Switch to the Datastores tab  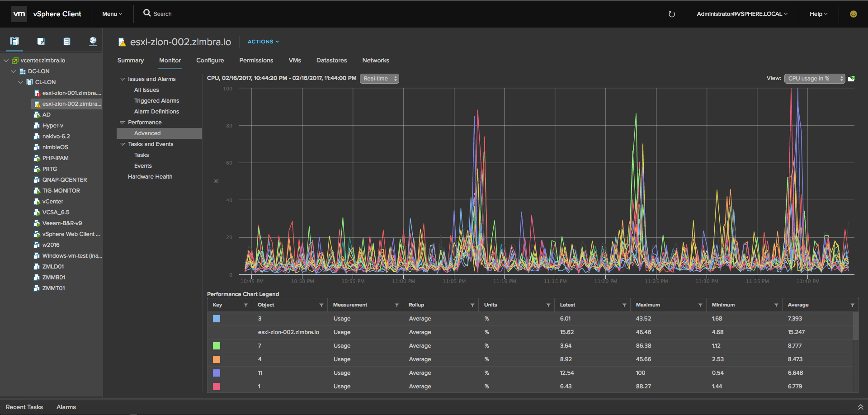point(331,61)
